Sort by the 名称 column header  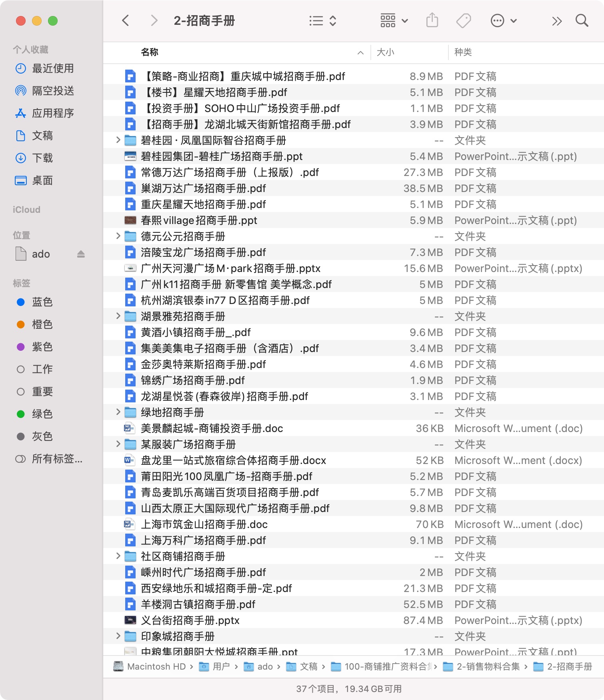tap(150, 52)
